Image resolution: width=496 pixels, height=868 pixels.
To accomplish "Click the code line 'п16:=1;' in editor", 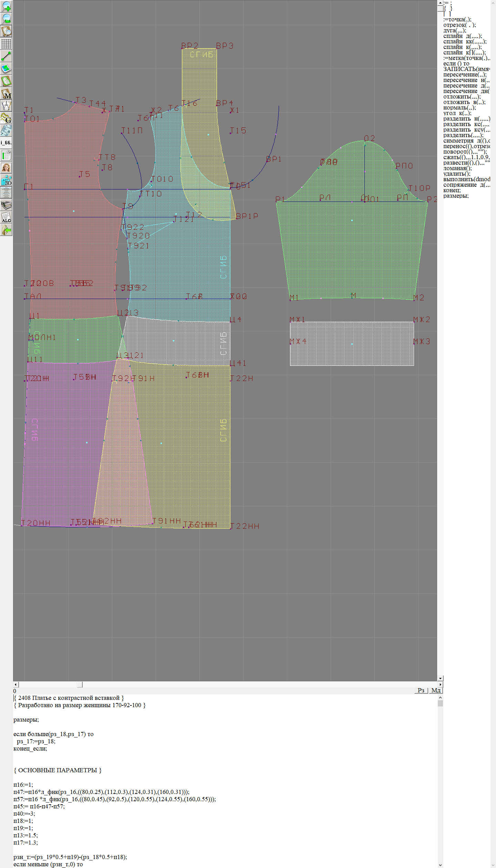I will (23, 785).
